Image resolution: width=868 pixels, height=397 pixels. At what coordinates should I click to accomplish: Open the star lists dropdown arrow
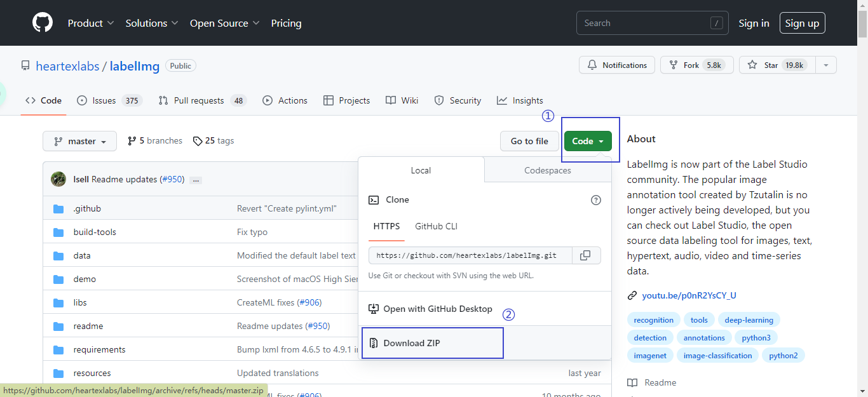[x=826, y=65]
